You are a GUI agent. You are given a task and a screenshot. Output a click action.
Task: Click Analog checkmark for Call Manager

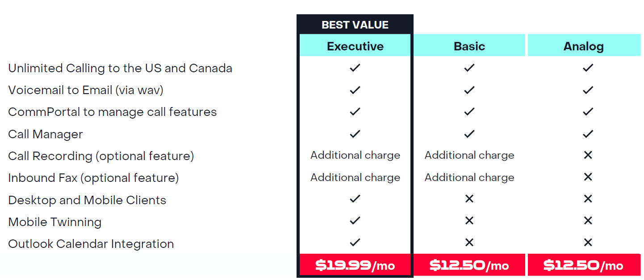coord(588,134)
